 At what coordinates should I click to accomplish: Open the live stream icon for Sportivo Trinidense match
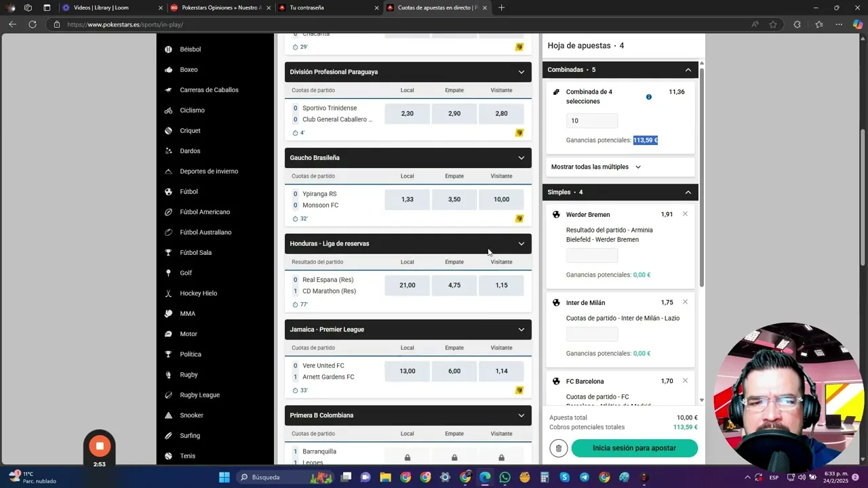519,133
